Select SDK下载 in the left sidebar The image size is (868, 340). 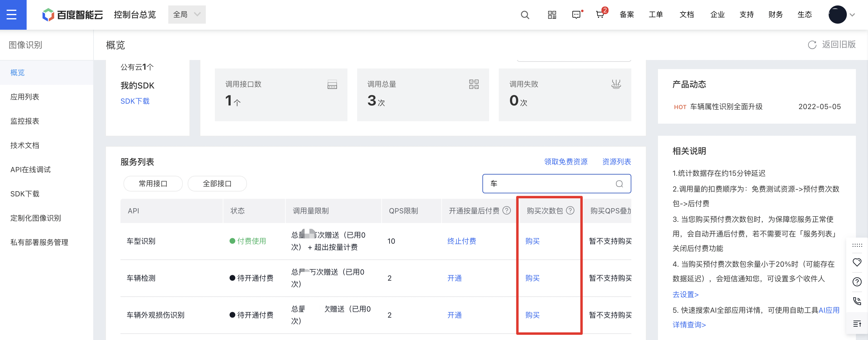click(x=47, y=194)
